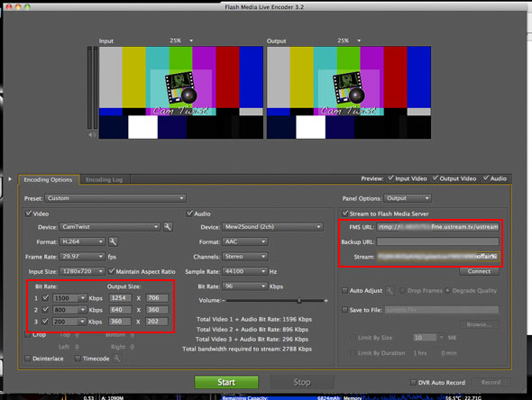Open the 800 Kbps bit rate dropdown
Viewport: 532px width, 400px height.
69,310
